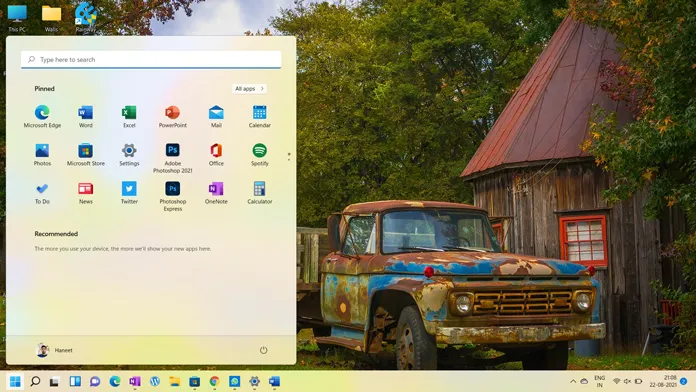Open the Widgets panel from taskbar
Image resolution: width=696 pixels, height=392 pixels.
[x=75, y=381]
